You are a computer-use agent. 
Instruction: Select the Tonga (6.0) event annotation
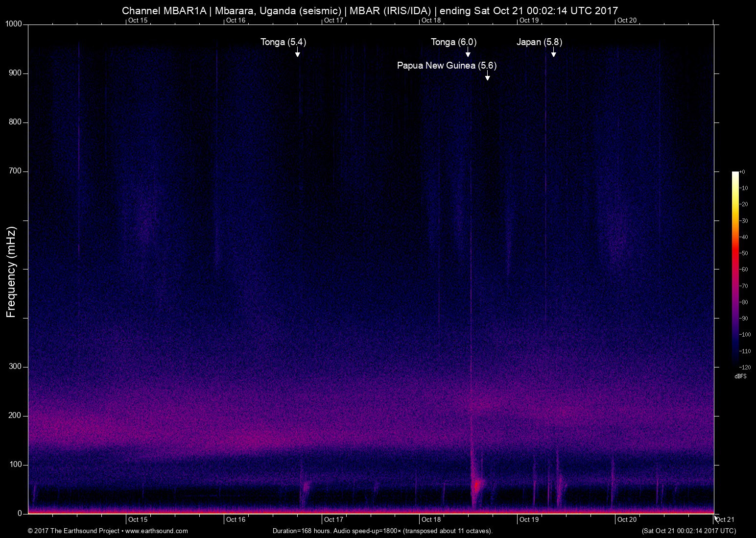(x=453, y=42)
